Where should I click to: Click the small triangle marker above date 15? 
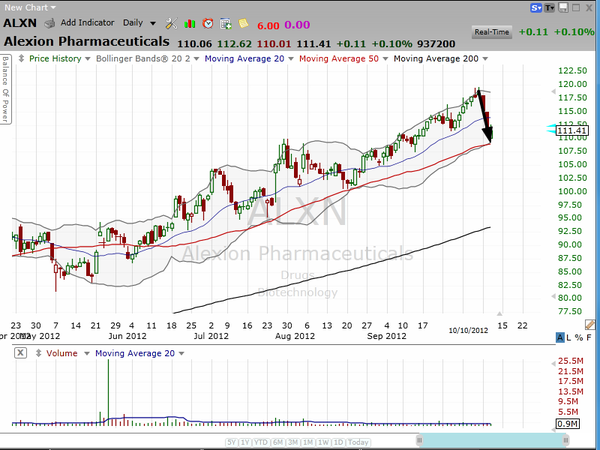[499, 314]
